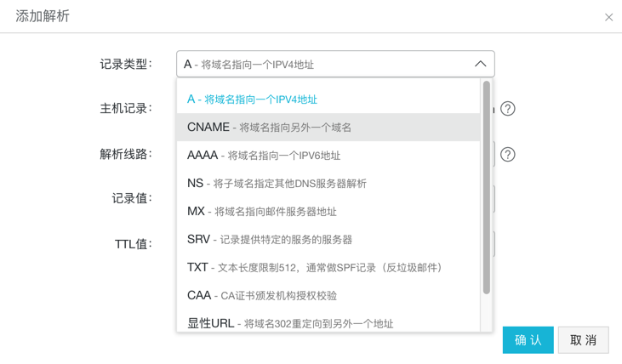Close the 添加解析 dialog with the X icon
622x364 pixels.
608,17
